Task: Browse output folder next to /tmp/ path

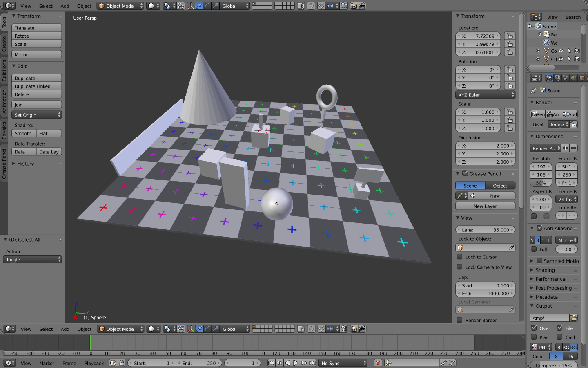Action: point(573,318)
